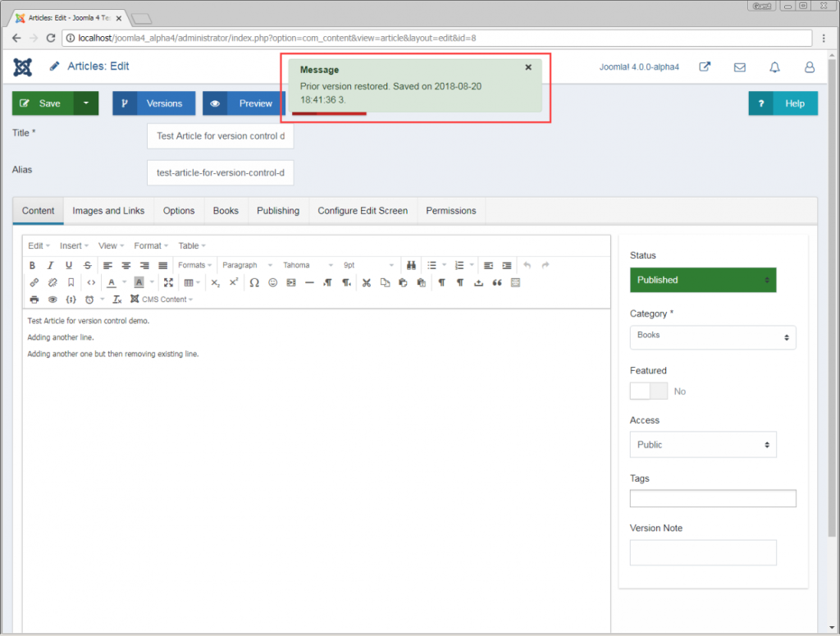
Task: Click the redo arrow in editor
Action: tap(546, 265)
